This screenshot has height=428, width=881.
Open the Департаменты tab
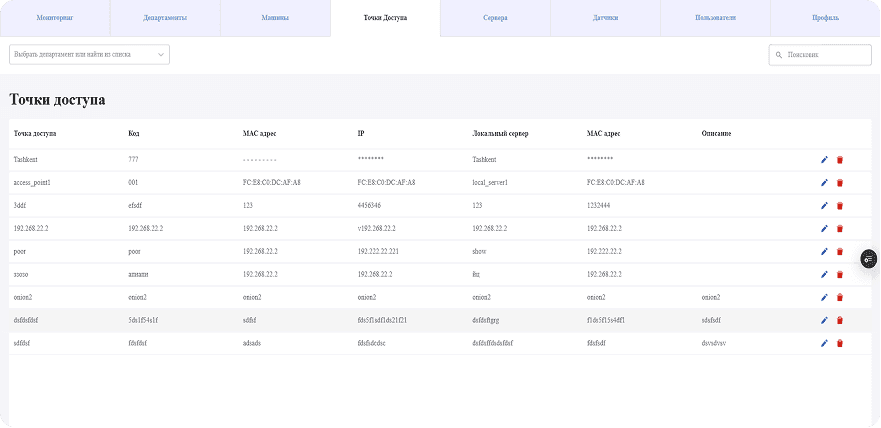pos(165,18)
